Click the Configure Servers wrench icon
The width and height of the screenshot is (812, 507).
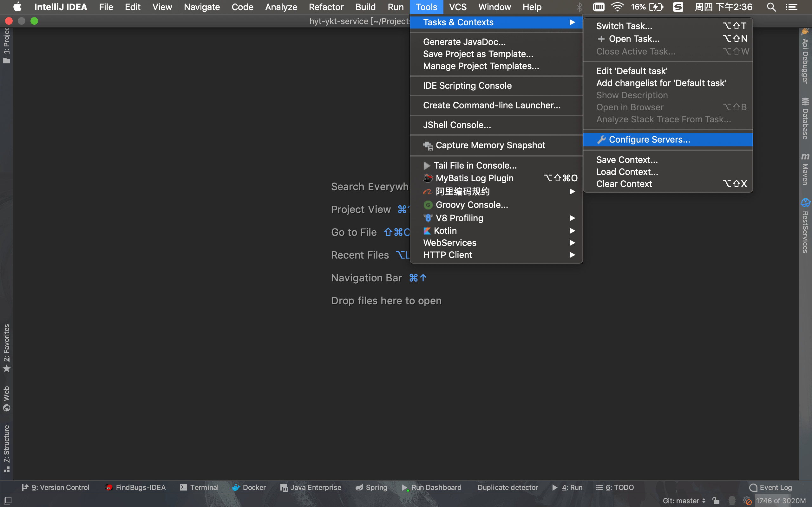coord(601,139)
